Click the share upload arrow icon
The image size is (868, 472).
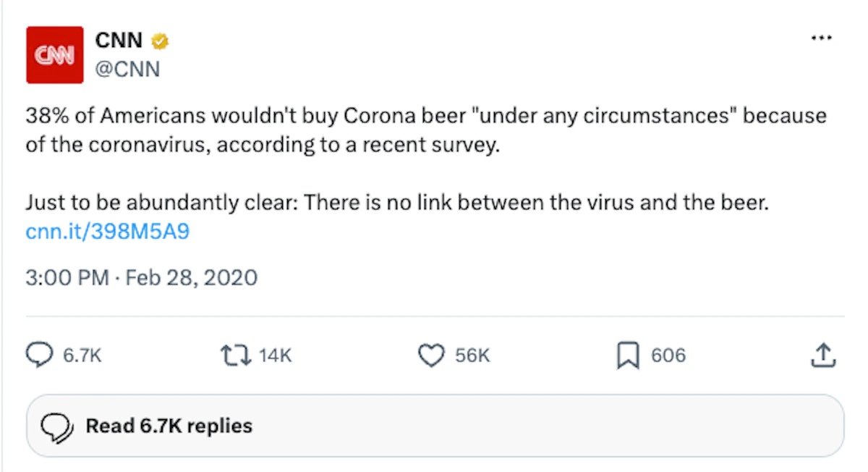[x=824, y=355]
